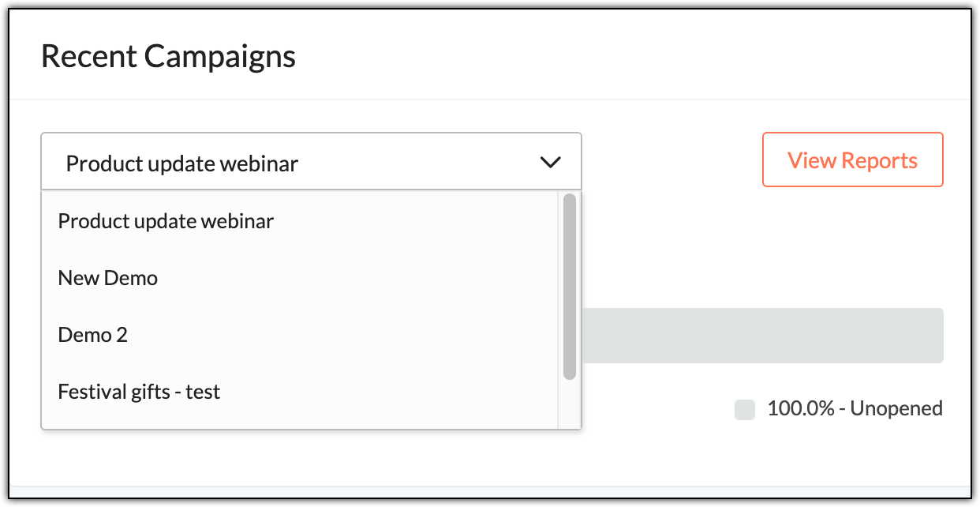Choose the New Demo campaign option
This screenshot has width=980, height=507.
pos(108,278)
